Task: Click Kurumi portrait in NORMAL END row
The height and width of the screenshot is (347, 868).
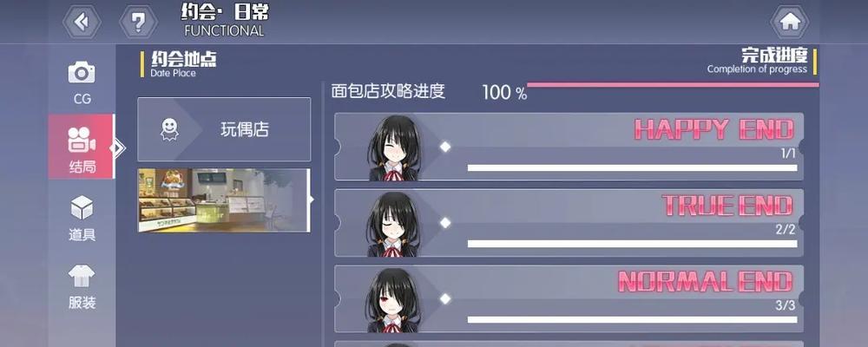Action: pyautogui.click(x=394, y=300)
